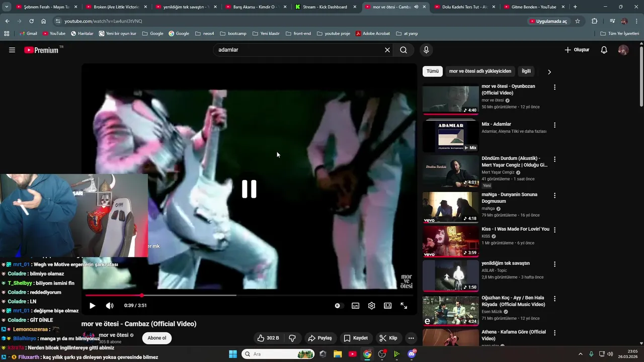The height and width of the screenshot is (362, 644).
Task: Open a new browser tab
Action: (575, 7)
